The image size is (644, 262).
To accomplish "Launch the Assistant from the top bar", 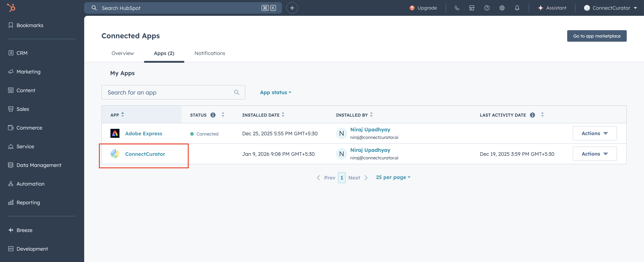I will pos(552,8).
